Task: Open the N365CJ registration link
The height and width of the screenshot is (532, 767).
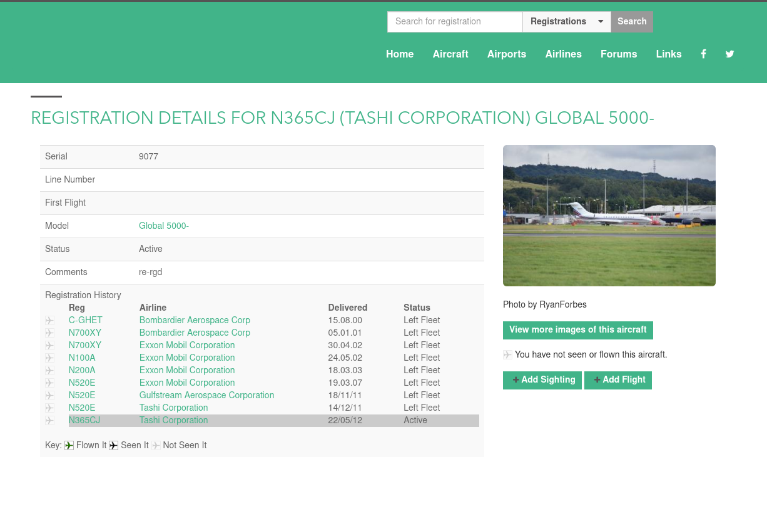Action: pos(84,420)
